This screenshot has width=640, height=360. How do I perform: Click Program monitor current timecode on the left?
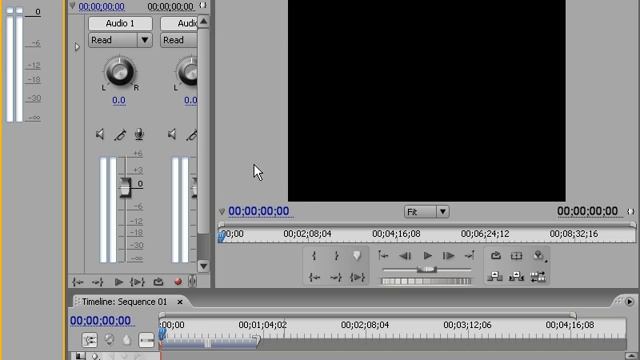click(x=259, y=211)
